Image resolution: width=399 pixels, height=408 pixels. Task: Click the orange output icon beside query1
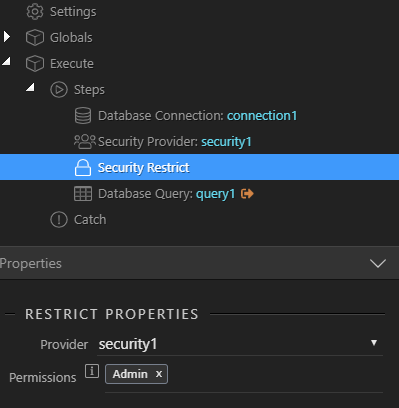click(x=247, y=193)
